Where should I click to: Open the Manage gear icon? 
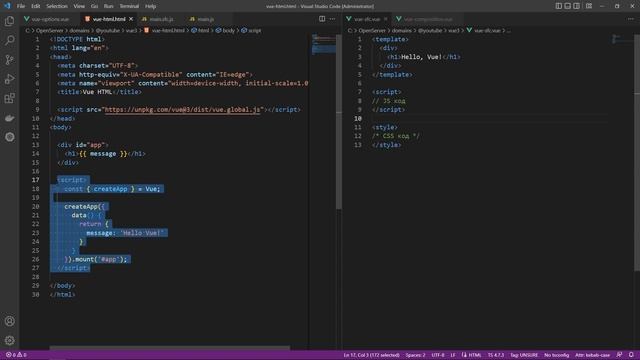pyautogui.click(x=9, y=340)
